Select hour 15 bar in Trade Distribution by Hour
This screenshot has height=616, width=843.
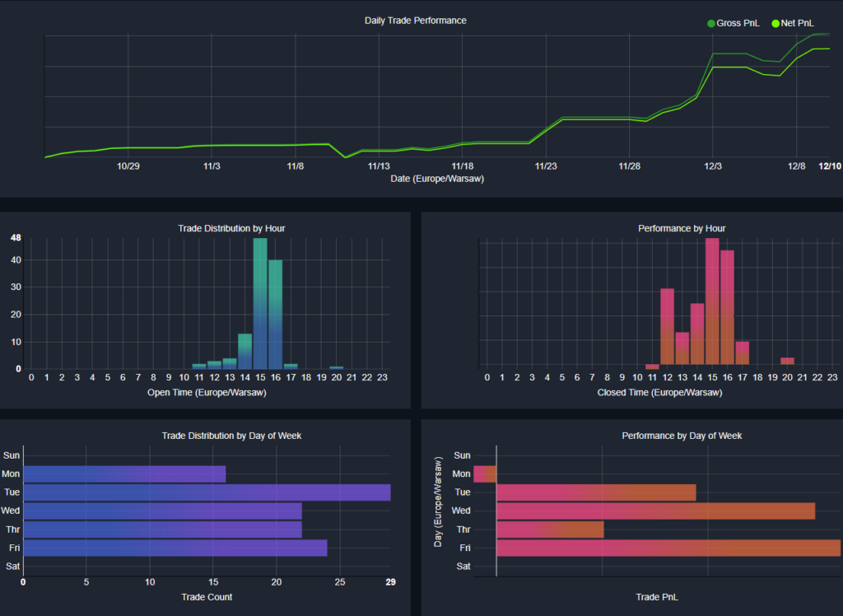260,303
